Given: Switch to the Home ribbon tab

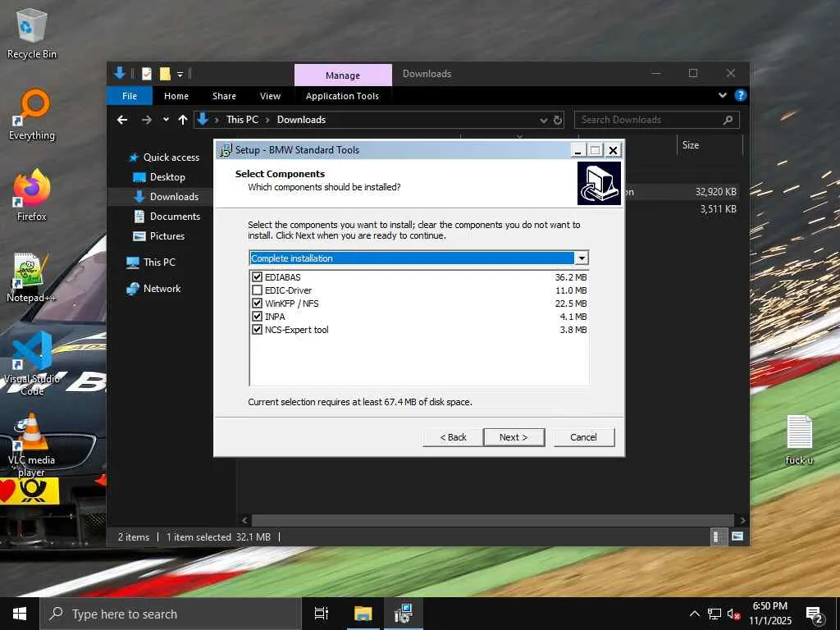Looking at the screenshot, I should tap(176, 96).
